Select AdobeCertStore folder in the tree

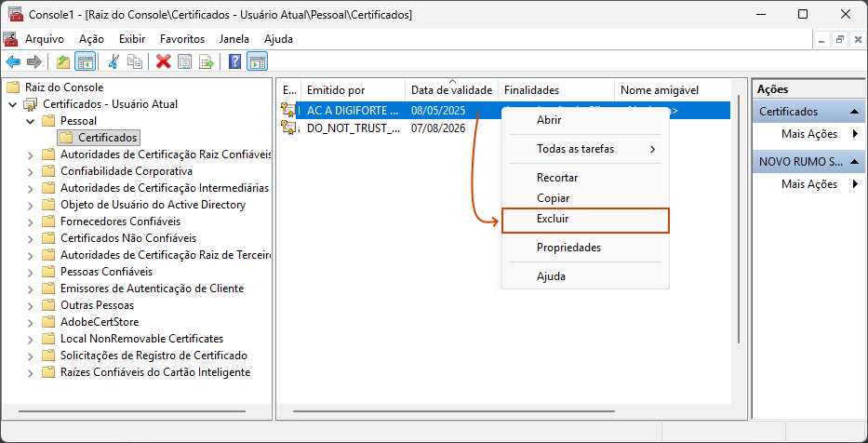click(x=100, y=322)
